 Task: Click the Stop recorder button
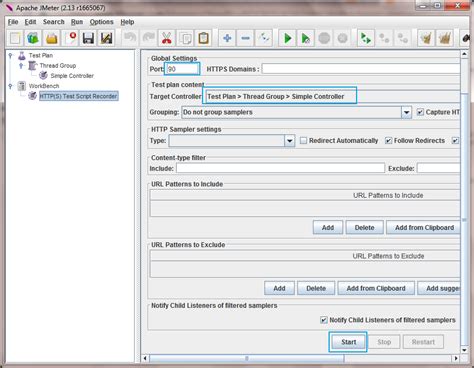tap(384, 342)
